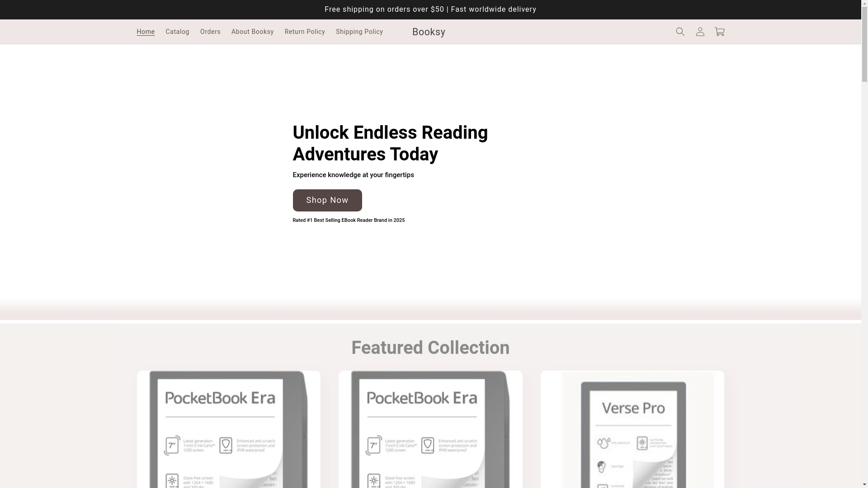The width and height of the screenshot is (868, 488).
Task: Open the Orders menu item
Action: click(x=210, y=32)
